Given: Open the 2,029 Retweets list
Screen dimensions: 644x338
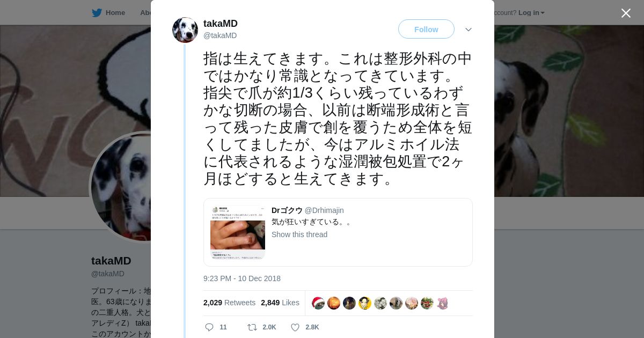Looking at the screenshot, I should (229, 303).
